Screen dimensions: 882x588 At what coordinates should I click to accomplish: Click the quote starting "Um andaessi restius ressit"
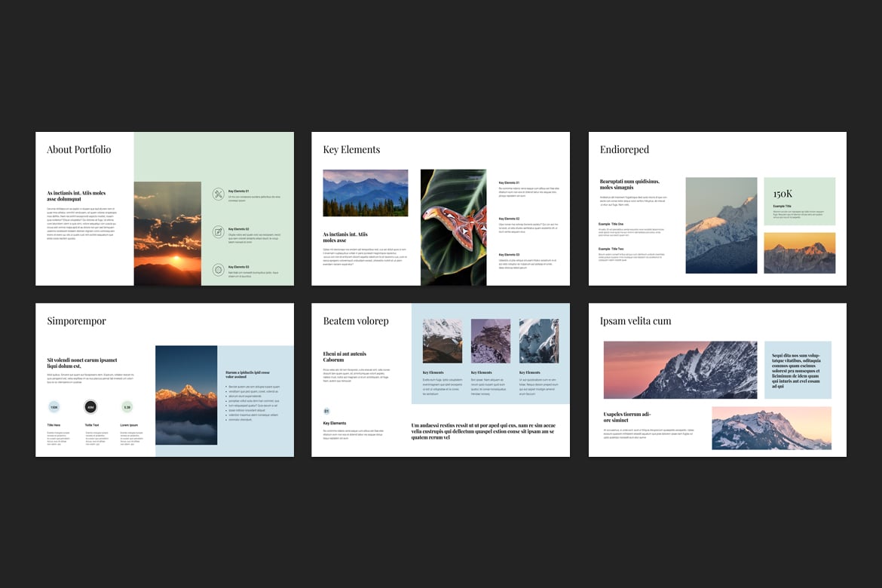coord(483,431)
